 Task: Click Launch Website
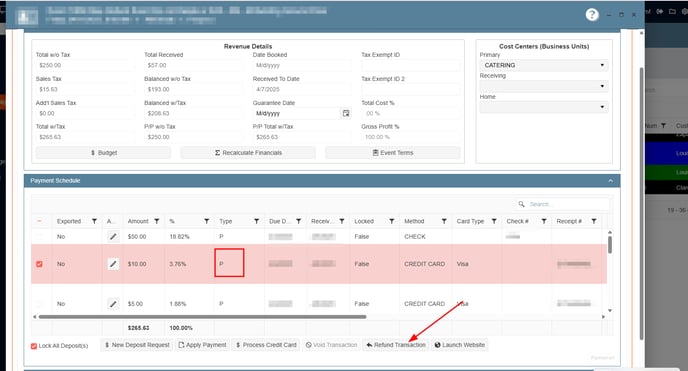click(459, 345)
